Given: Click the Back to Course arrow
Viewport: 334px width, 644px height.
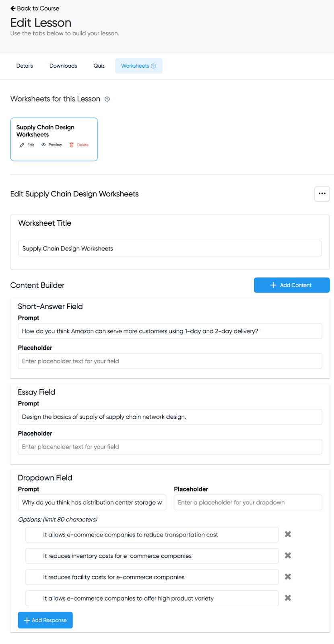Looking at the screenshot, I should pyautogui.click(x=13, y=8).
